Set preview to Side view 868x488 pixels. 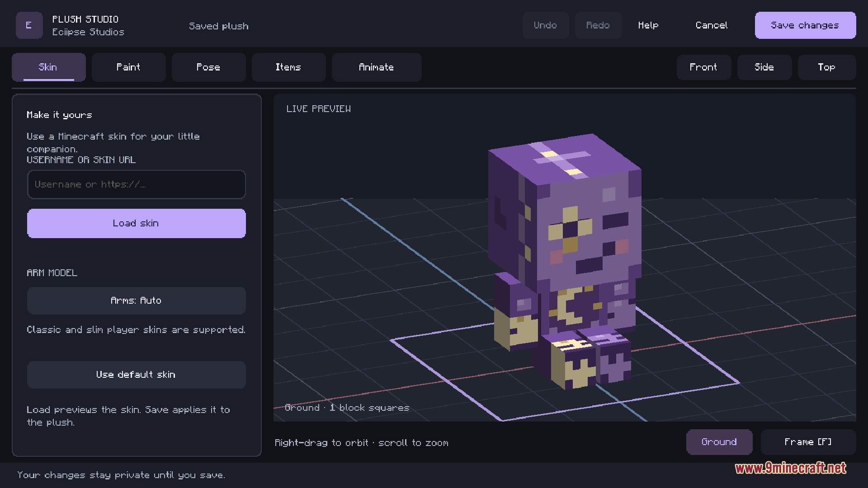764,67
